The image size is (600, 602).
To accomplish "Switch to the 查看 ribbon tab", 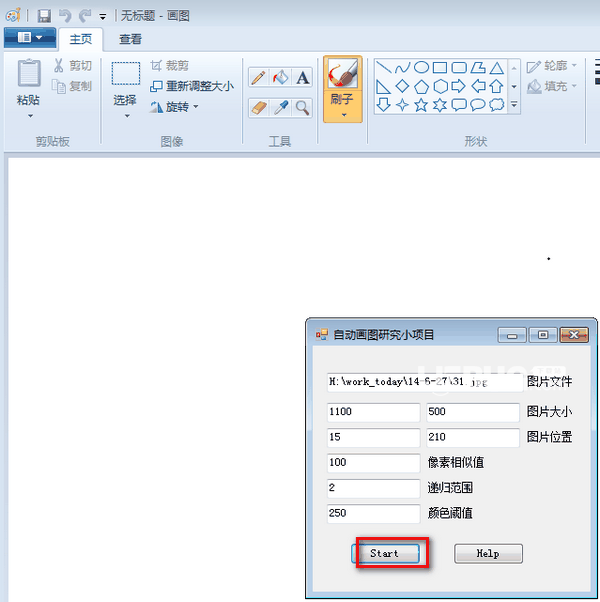I will pos(130,39).
